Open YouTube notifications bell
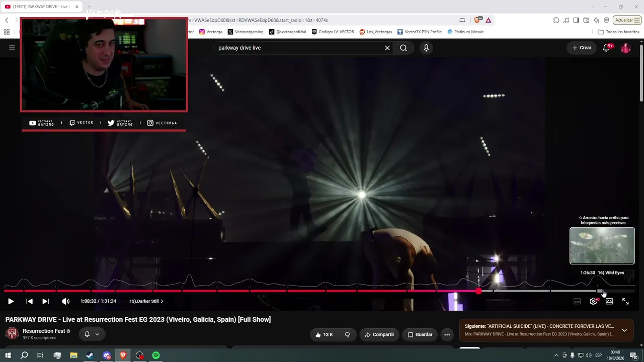The width and height of the screenshot is (644, 362). pyautogui.click(x=607, y=48)
